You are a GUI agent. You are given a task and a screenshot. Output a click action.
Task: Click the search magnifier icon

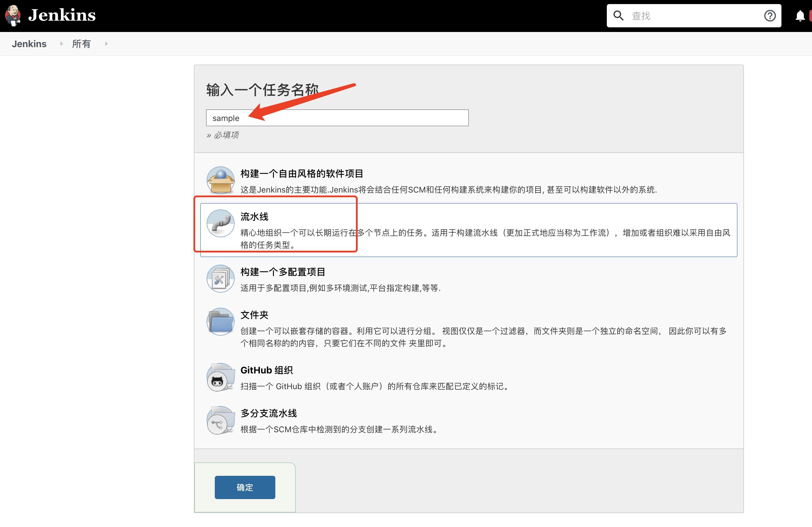(618, 15)
